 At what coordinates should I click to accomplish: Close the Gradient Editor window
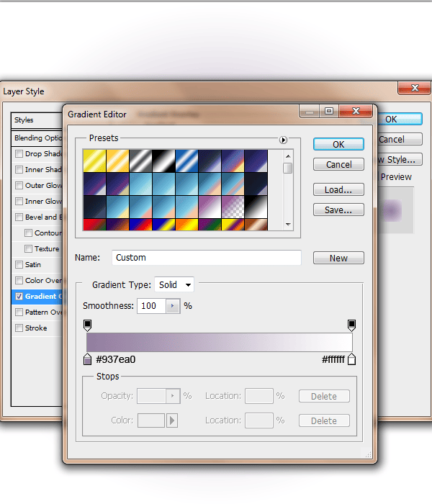pyautogui.click(x=356, y=111)
